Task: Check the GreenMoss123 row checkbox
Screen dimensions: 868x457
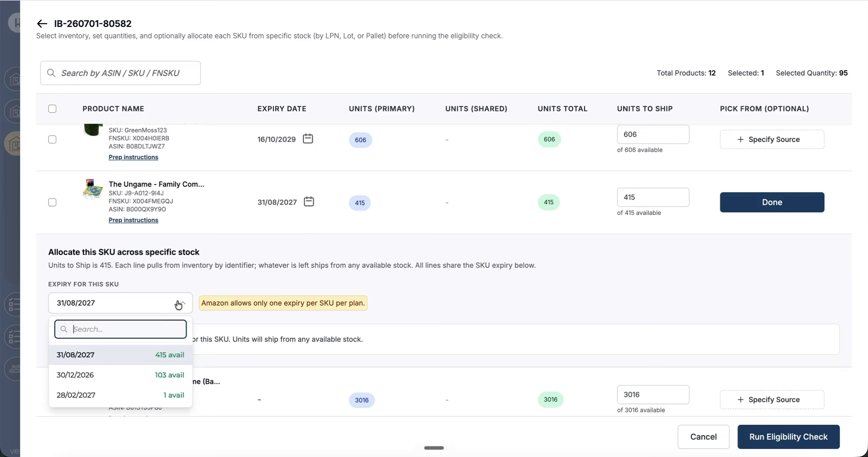Action: pos(52,139)
